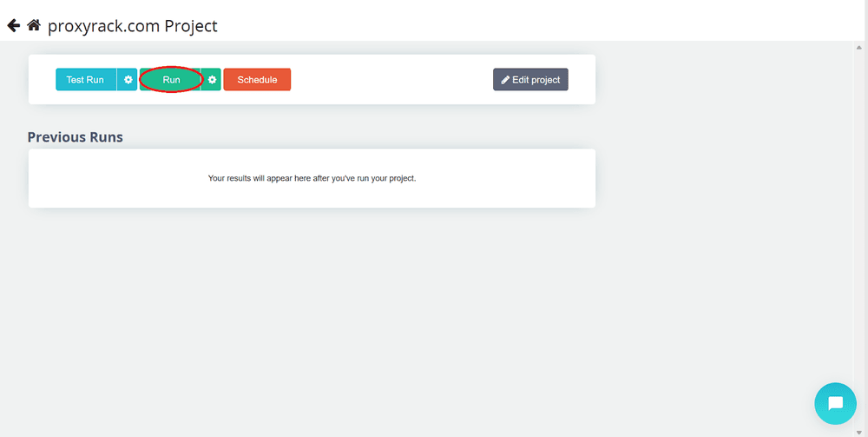Viewport: 868px width, 437px height.
Task: Click the results placeholder message text
Action: (312, 178)
